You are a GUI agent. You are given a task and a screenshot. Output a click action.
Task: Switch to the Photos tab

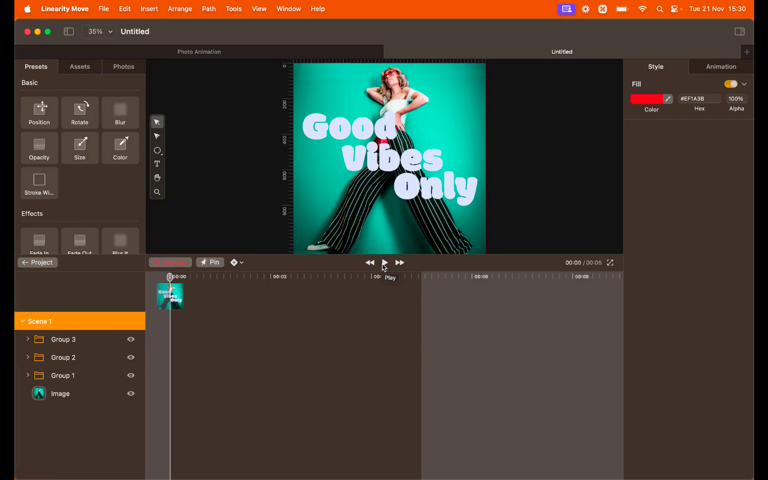[123, 67]
